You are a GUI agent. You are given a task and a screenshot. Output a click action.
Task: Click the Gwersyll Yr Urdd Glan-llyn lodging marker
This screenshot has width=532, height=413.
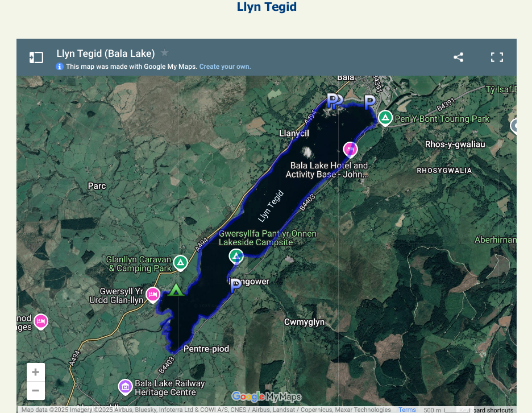click(152, 294)
